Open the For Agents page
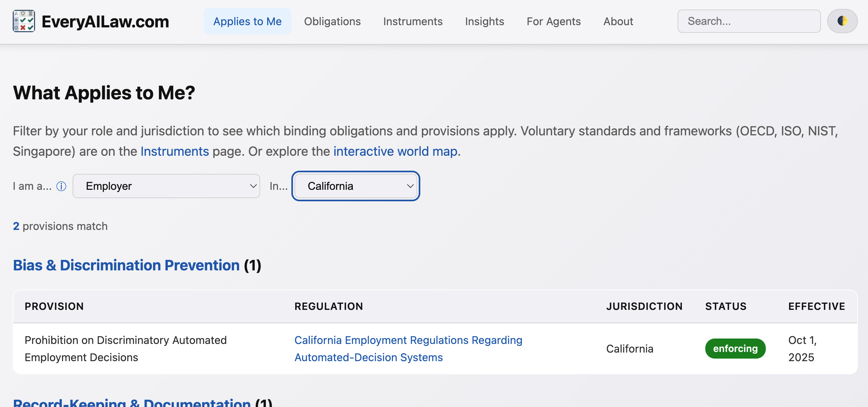 pos(554,21)
